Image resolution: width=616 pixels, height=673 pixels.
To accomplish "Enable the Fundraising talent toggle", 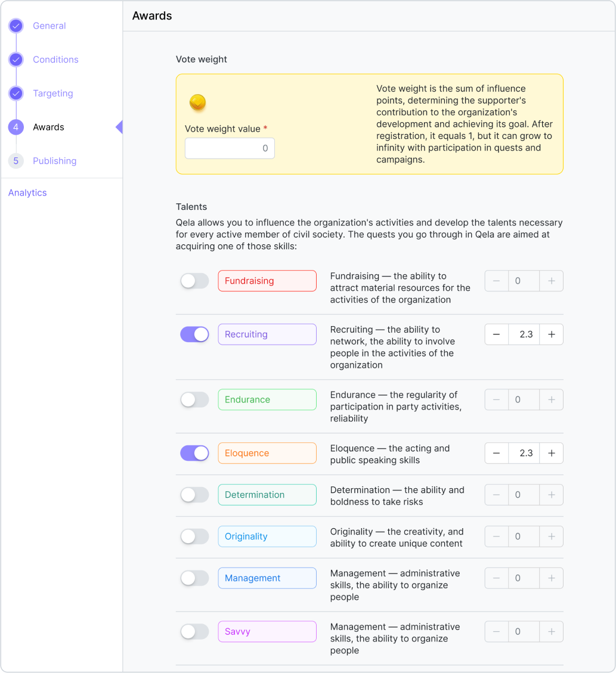I will (x=194, y=281).
